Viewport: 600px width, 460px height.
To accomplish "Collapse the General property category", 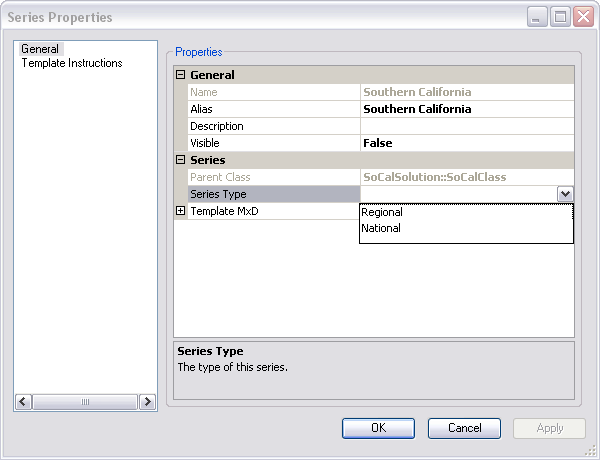I will pos(181,75).
